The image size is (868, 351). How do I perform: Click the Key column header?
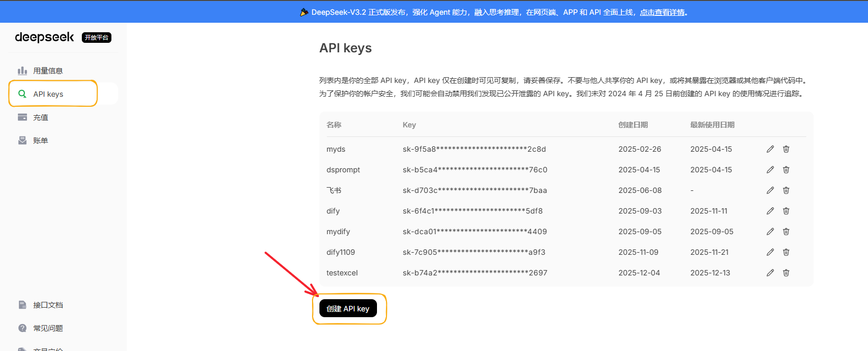point(409,125)
